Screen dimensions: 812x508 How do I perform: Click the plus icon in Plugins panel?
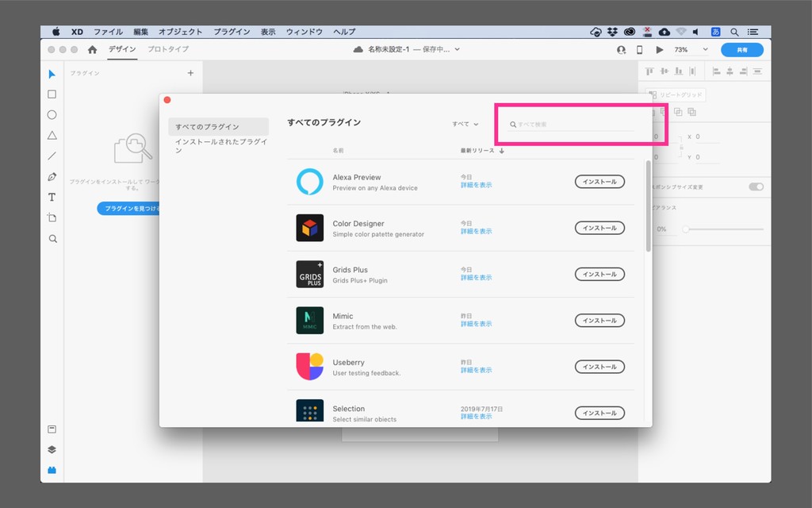point(190,73)
